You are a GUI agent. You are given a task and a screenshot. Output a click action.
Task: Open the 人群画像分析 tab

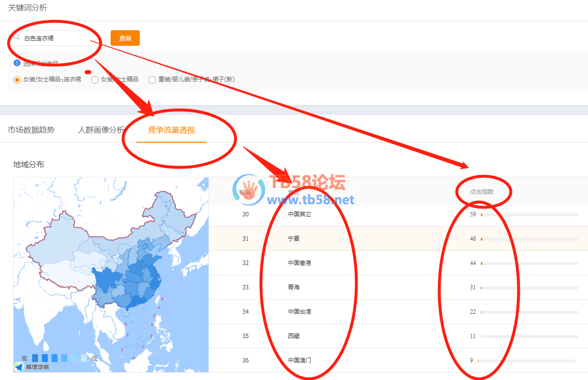(x=101, y=130)
